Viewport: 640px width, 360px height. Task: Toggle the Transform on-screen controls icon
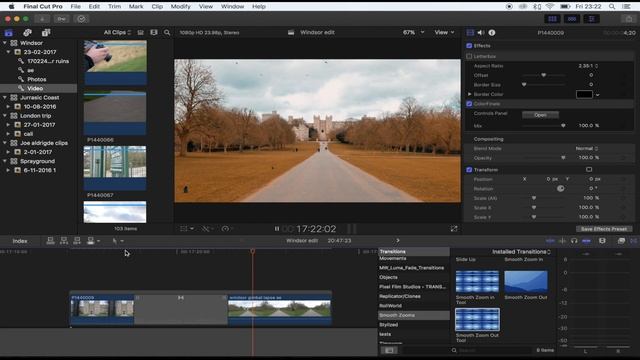click(x=589, y=169)
